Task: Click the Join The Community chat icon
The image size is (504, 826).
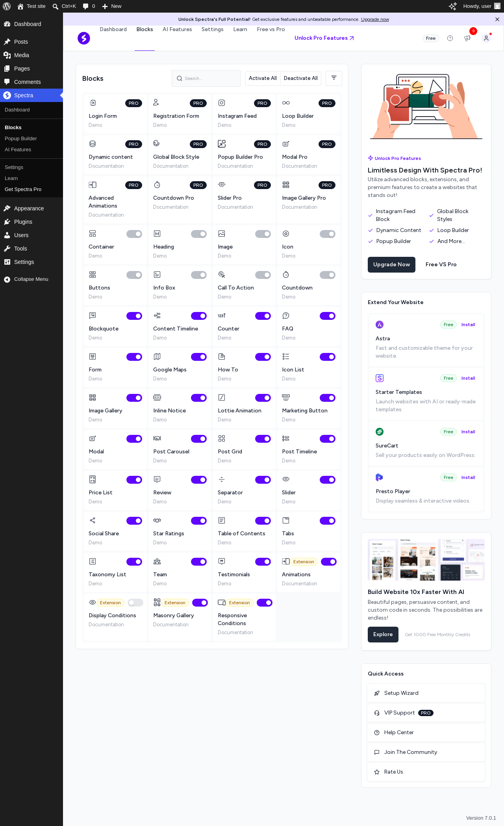Action: click(x=377, y=752)
